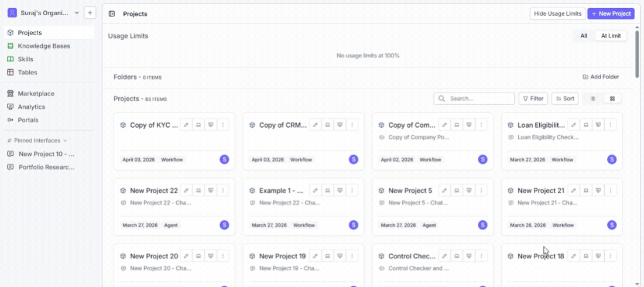Click pencil icon on Control Checker card
644x287 pixels.
pyautogui.click(x=444, y=256)
